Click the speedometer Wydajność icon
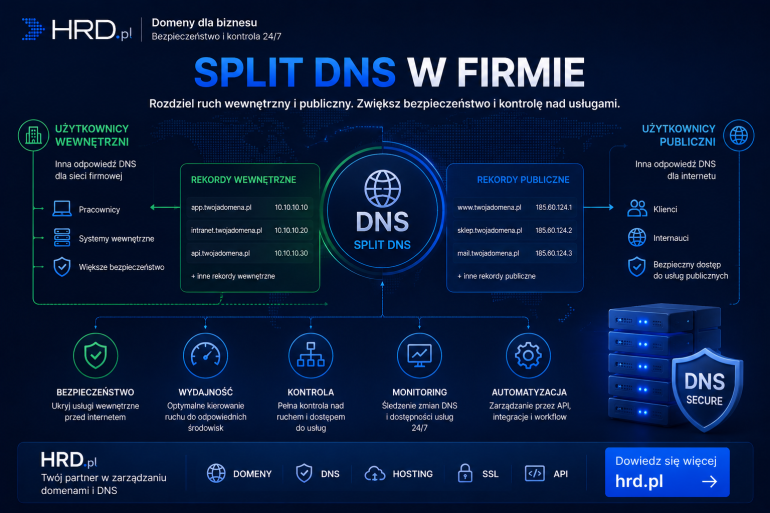 click(205, 355)
